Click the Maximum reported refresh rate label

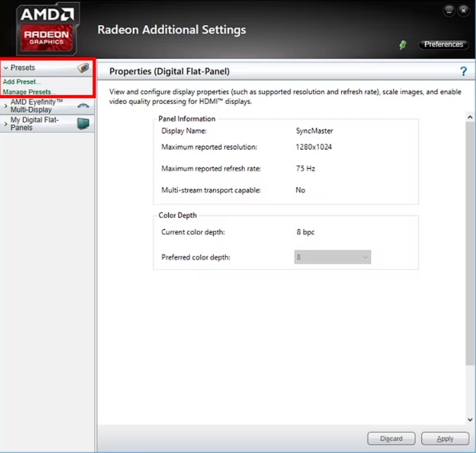211,169
